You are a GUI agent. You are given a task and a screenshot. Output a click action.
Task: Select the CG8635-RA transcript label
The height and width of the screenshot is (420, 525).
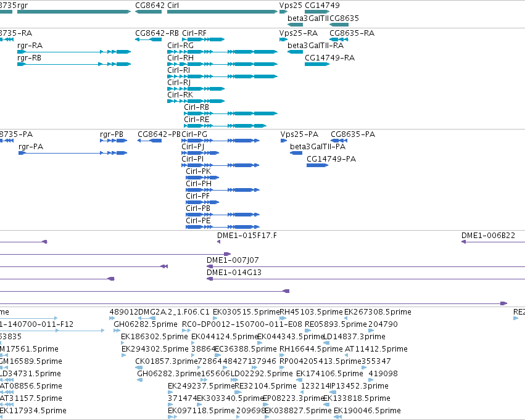(352, 33)
